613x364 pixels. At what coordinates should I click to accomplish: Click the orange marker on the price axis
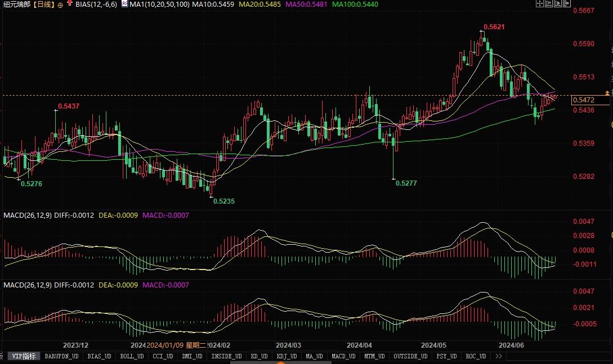[x=607, y=93]
